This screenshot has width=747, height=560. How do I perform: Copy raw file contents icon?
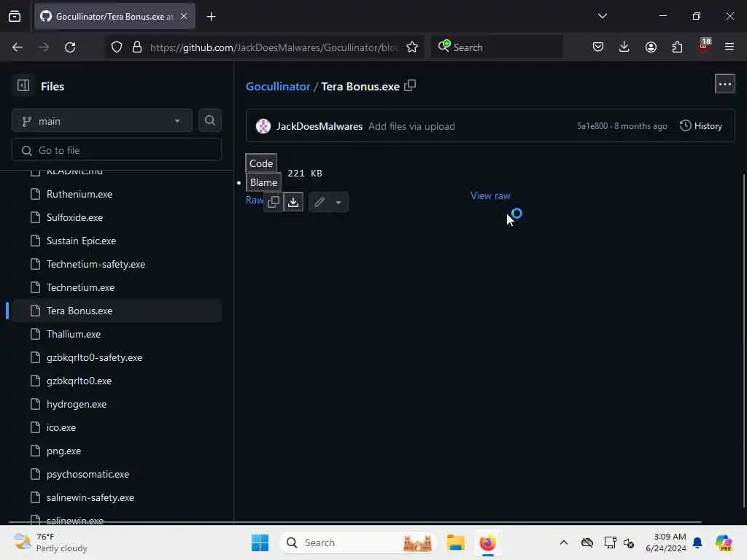point(274,202)
